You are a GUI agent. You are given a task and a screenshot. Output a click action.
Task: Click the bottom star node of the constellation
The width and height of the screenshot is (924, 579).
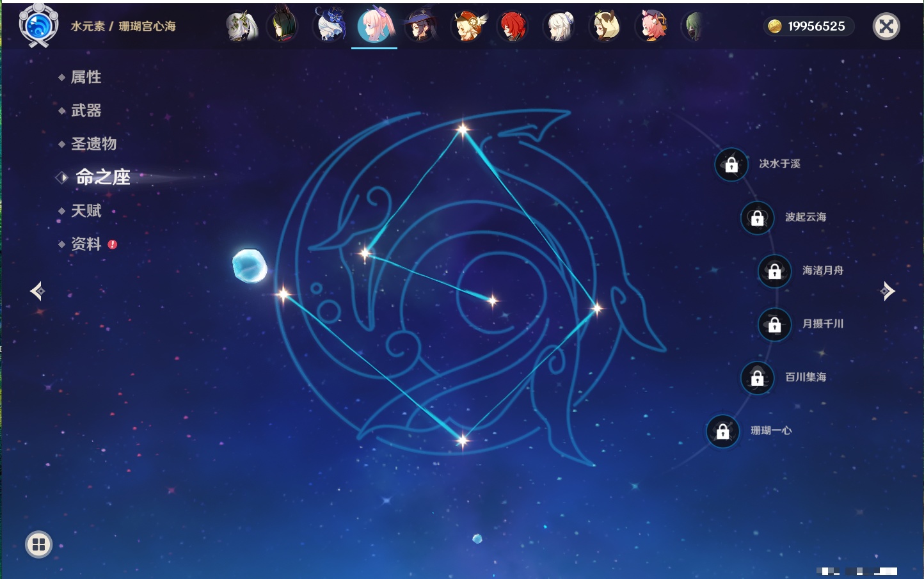(x=462, y=440)
